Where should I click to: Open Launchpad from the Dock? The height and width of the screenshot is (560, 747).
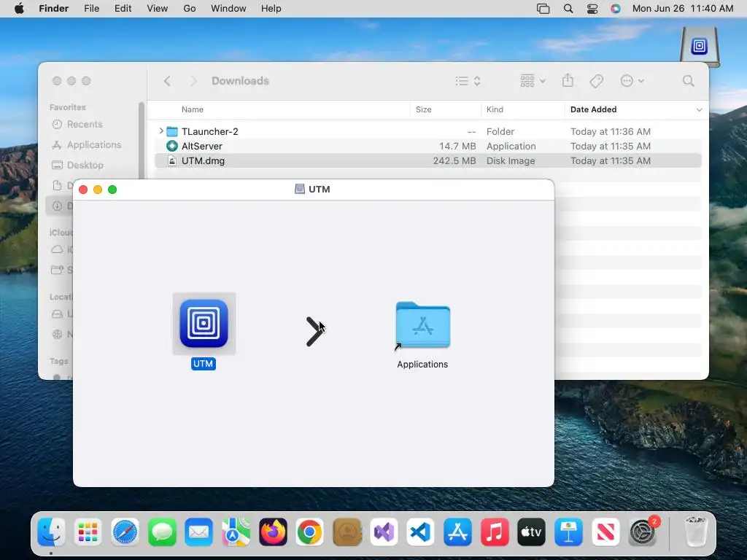click(88, 532)
